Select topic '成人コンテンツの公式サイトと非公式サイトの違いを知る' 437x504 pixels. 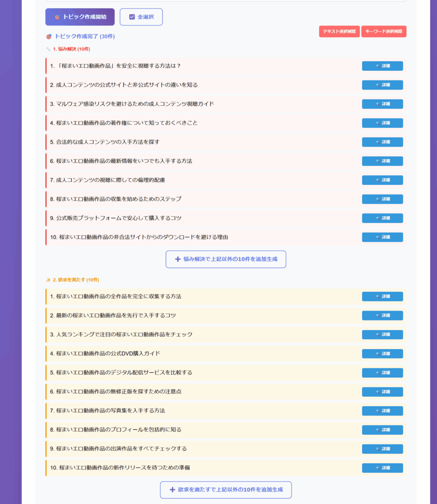pyautogui.click(x=124, y=85)
